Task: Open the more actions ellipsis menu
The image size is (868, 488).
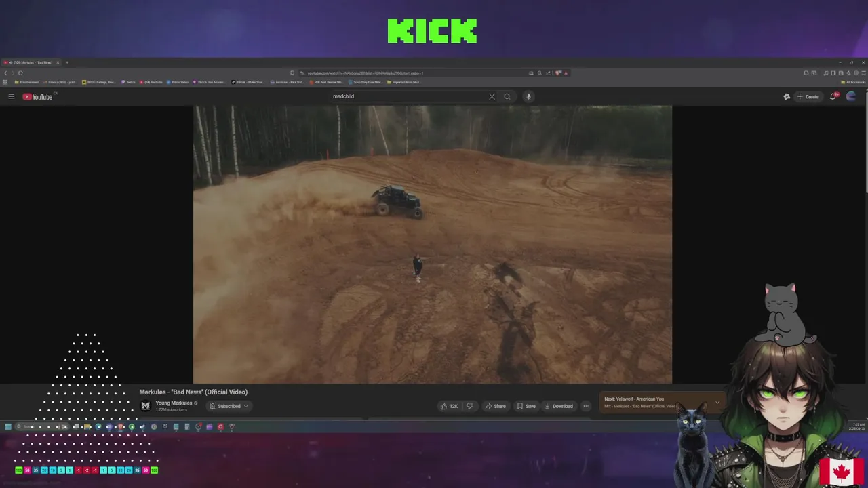Action: click(x=586, y=406)
